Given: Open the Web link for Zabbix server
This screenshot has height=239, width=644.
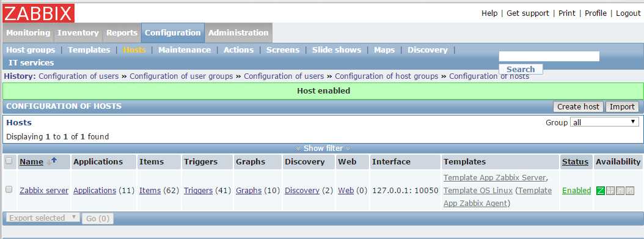Looking at the screenshot, I should coord(346,191).
